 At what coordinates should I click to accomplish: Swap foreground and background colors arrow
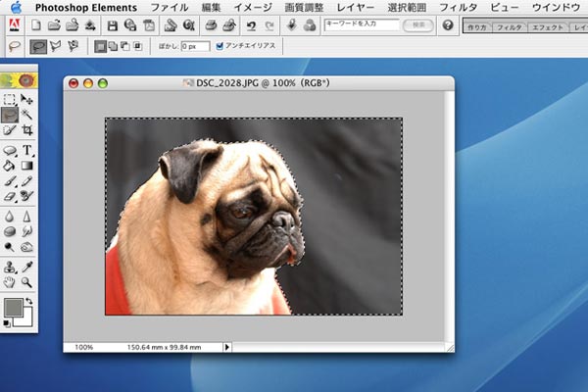pos(28,301)
